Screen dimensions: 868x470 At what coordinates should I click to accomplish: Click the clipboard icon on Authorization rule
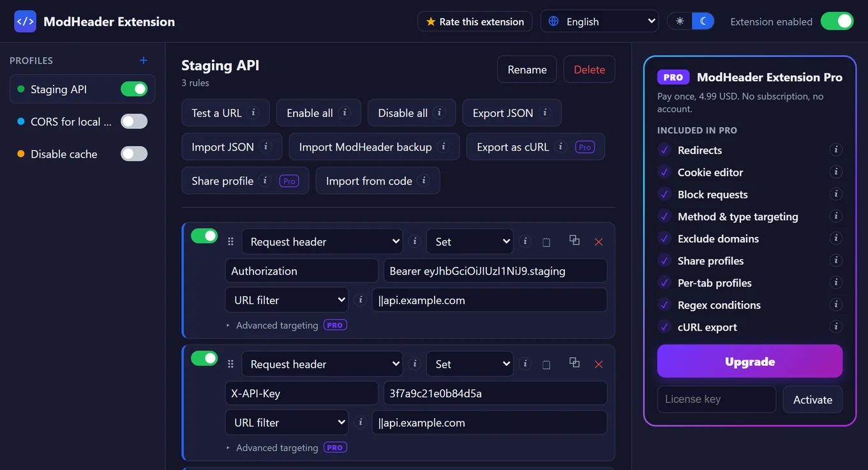pyautogui.click(x=546, y=242)
